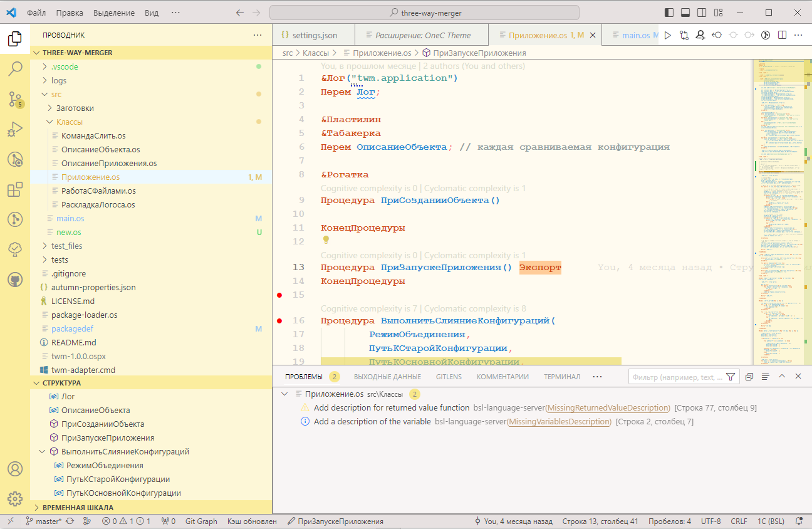Close the Приложение.os editor tab
Screen dimensions: 812x529
point(593,35)
